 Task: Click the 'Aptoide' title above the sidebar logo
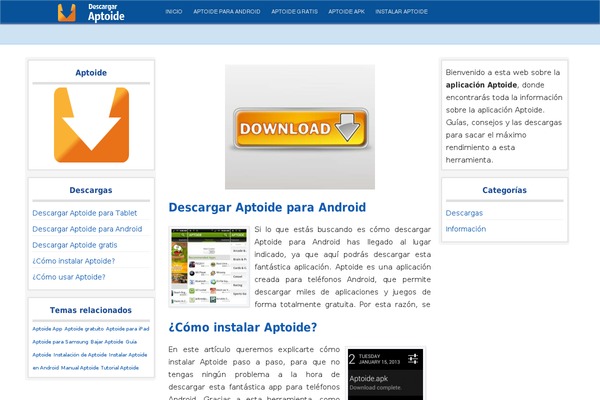pyautogui.click(x=91, y=73)
